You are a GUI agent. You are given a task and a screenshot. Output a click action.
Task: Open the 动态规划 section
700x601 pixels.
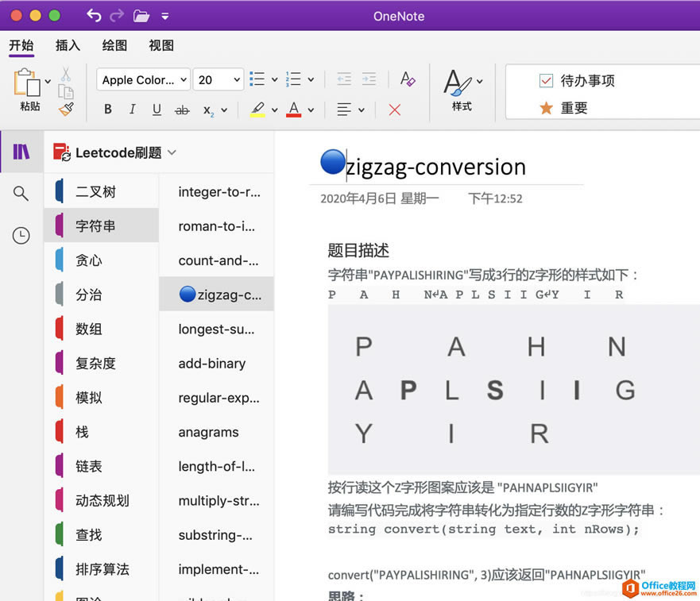click(x=102, y=501)
